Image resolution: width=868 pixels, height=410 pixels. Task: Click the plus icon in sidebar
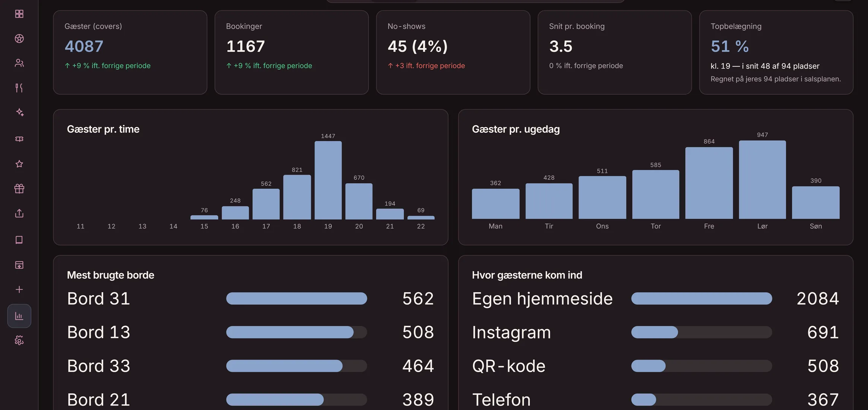click(19, 289)
